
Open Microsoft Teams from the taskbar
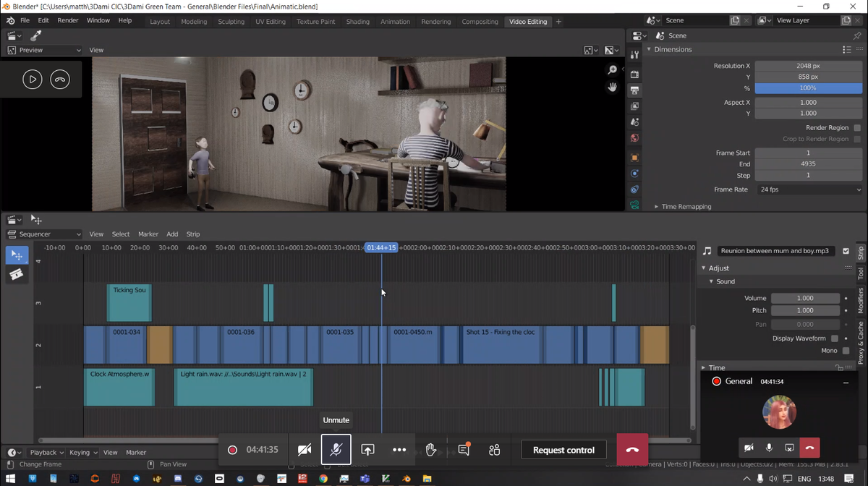(365, 479)
